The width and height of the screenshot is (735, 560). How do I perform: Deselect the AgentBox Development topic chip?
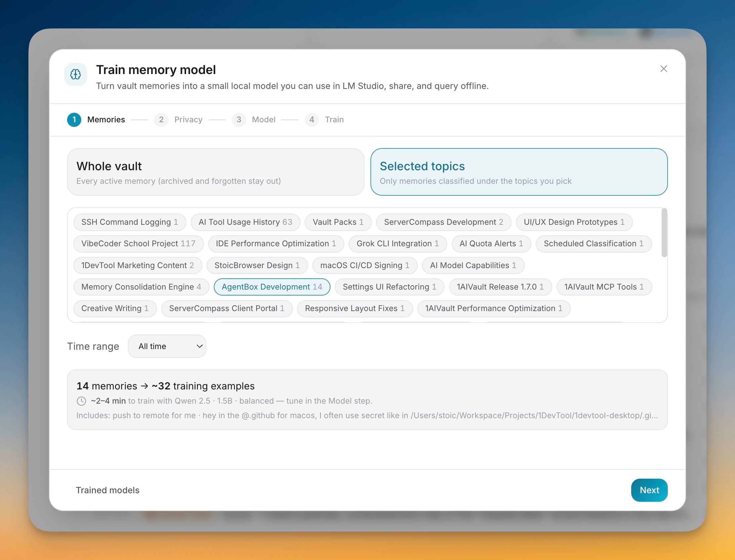272,287
